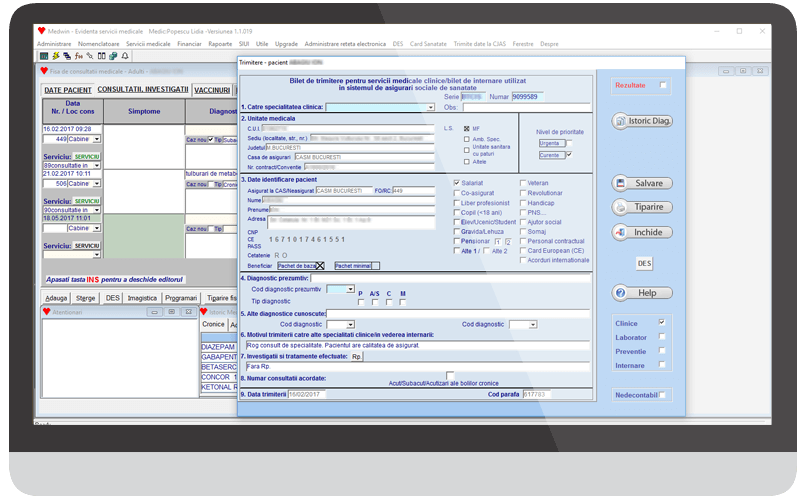Click the red 'f' function toolbar icon
This screenshot has height=500, width=806.
click(x=78, y=55)
